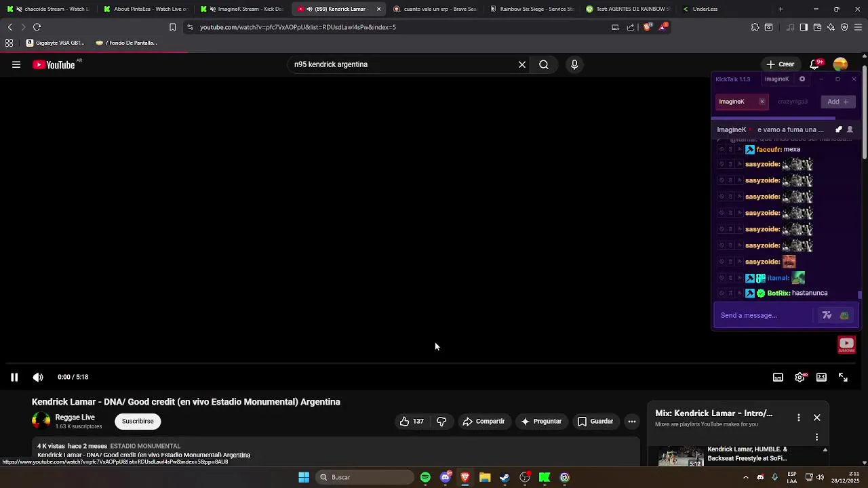The width and height of the screenshot is (868, 488).
Task: Close the ImagineK chat tab in KickTalk
Action: click(x=762, y=102)
